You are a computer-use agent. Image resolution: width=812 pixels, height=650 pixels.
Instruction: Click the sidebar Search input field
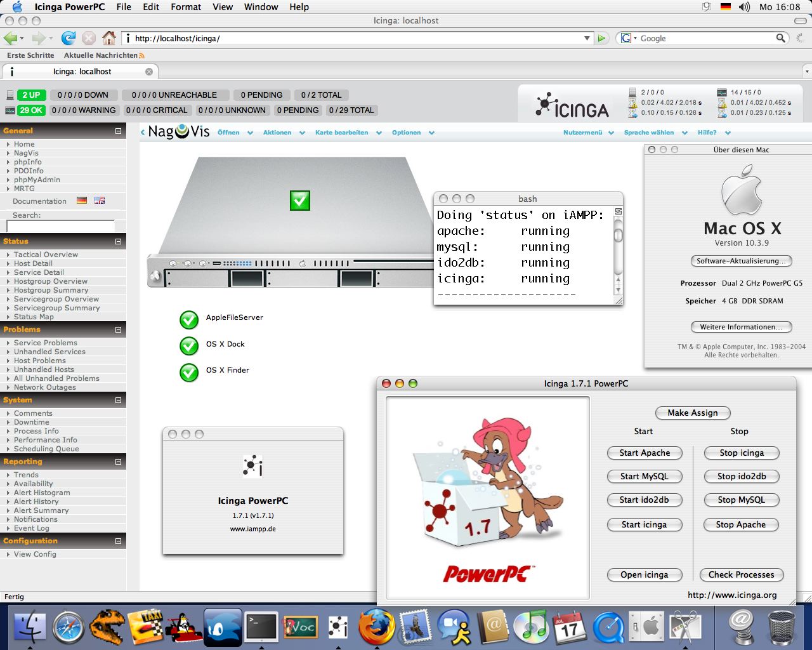tap(60, 226)
